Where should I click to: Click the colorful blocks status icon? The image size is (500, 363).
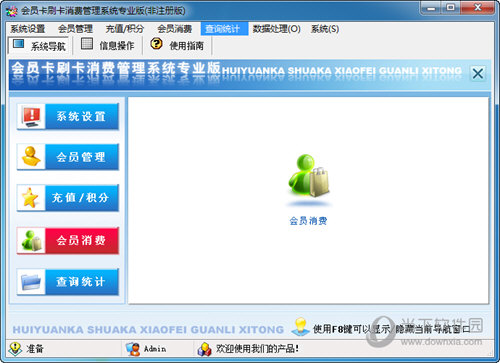coord(204,349)
